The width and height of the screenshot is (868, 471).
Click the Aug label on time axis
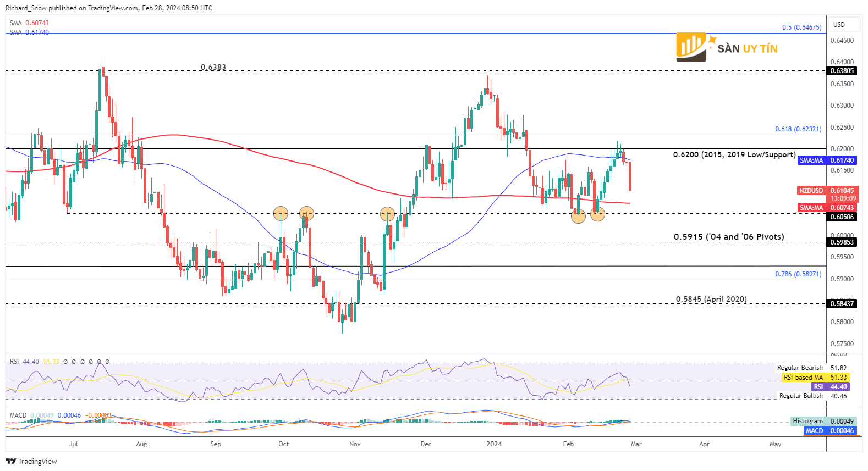coord(141,444)
